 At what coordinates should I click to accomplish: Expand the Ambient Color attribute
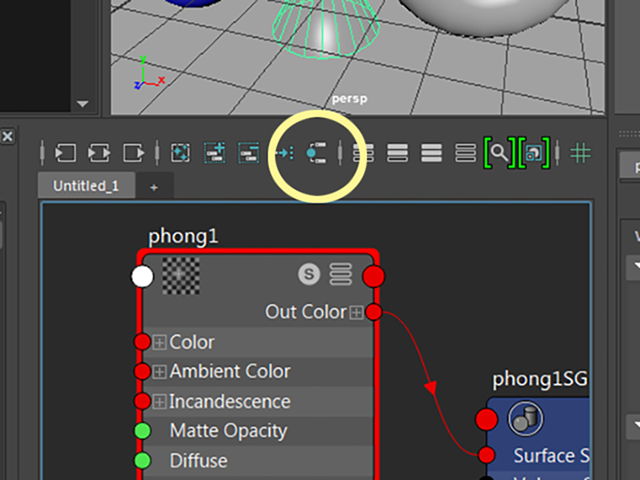point(159,372)
